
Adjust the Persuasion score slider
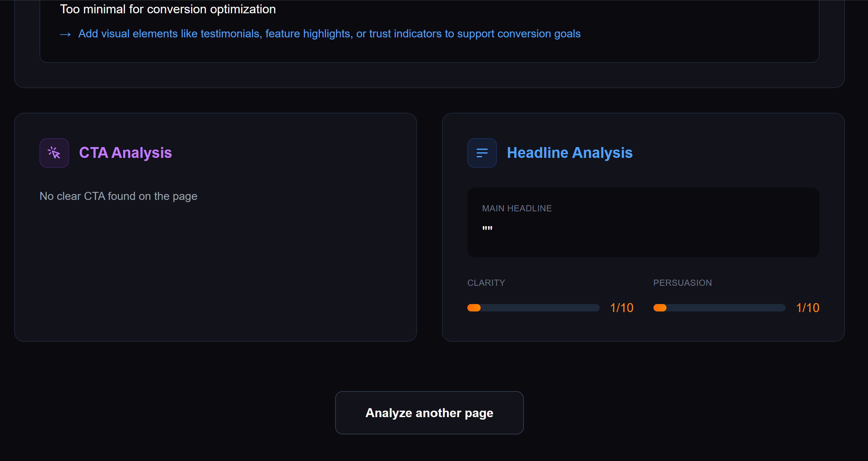[719, 307]
